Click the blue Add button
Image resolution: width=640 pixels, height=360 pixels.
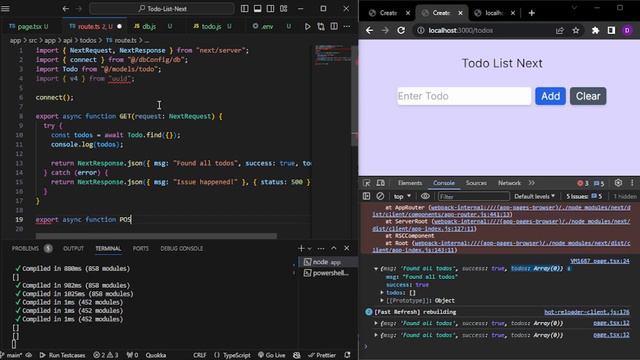tap(550, 96)
